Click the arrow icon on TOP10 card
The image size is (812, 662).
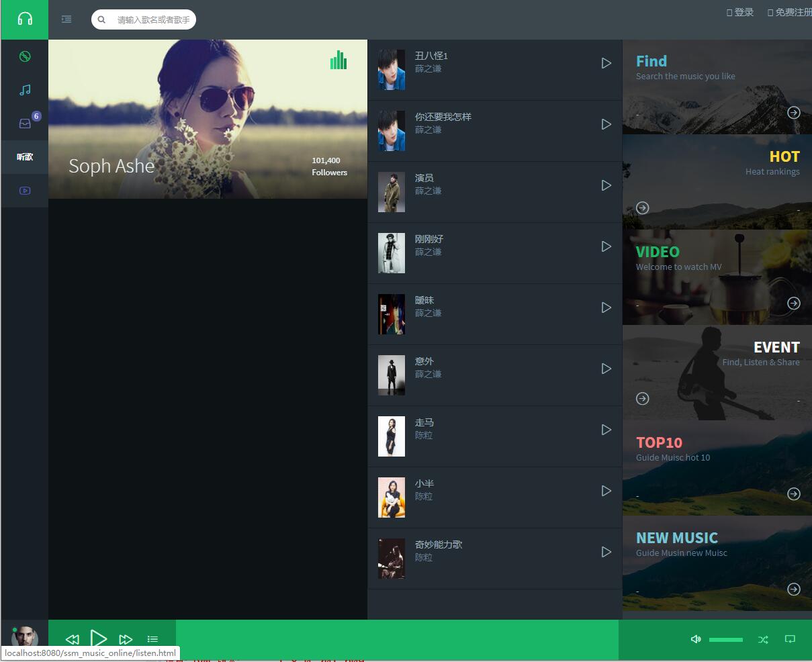tap(794, 494)
